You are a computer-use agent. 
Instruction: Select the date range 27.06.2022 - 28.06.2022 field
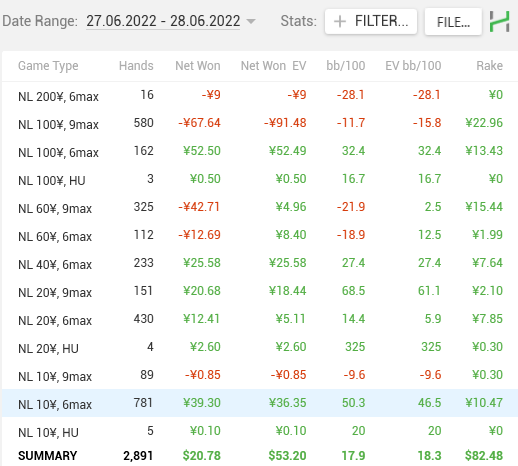pos(163,21)
